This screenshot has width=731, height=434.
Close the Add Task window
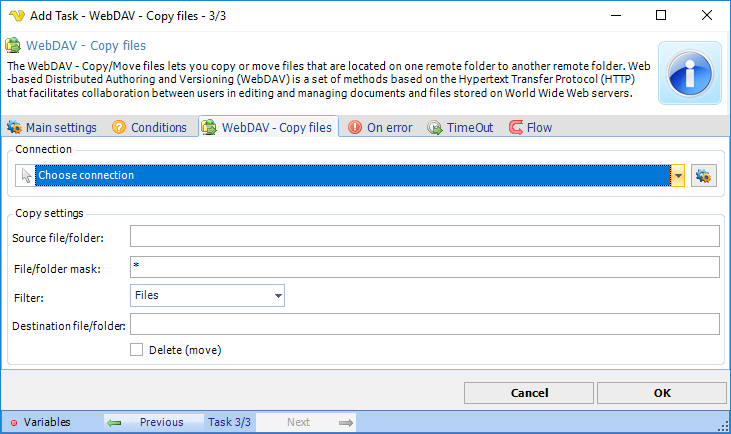point(707,15)
